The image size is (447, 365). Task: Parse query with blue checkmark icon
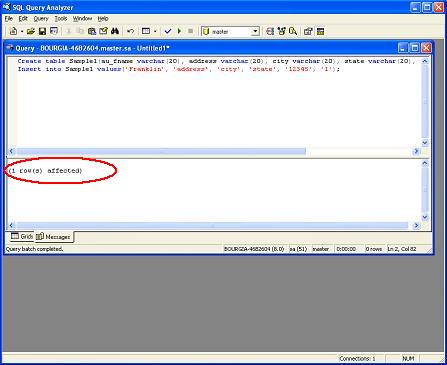click(x=168, y=31)
